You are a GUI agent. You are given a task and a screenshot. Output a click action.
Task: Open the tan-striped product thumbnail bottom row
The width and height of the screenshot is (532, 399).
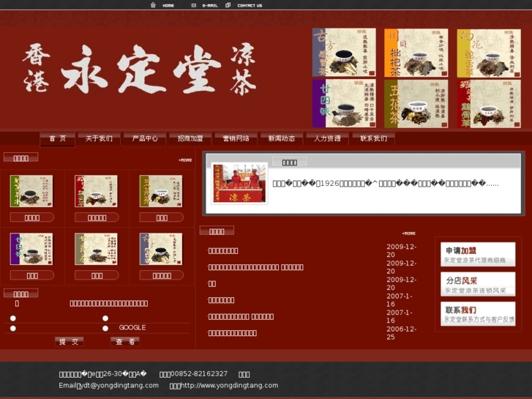coord(96,249)
